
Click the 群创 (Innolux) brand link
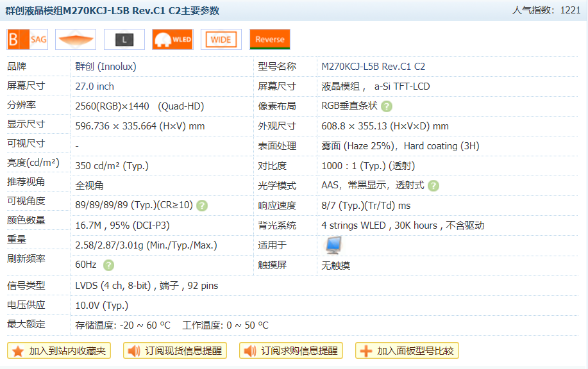tap(106, 67)
